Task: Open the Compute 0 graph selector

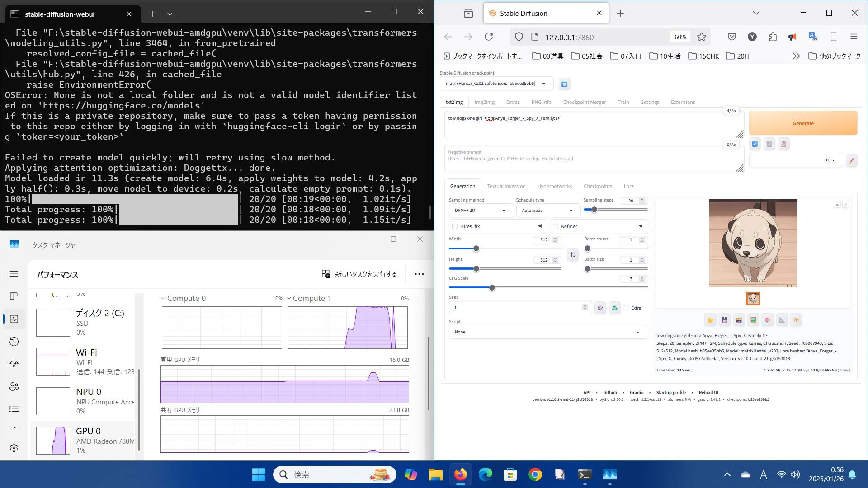Action: point(183,298)
